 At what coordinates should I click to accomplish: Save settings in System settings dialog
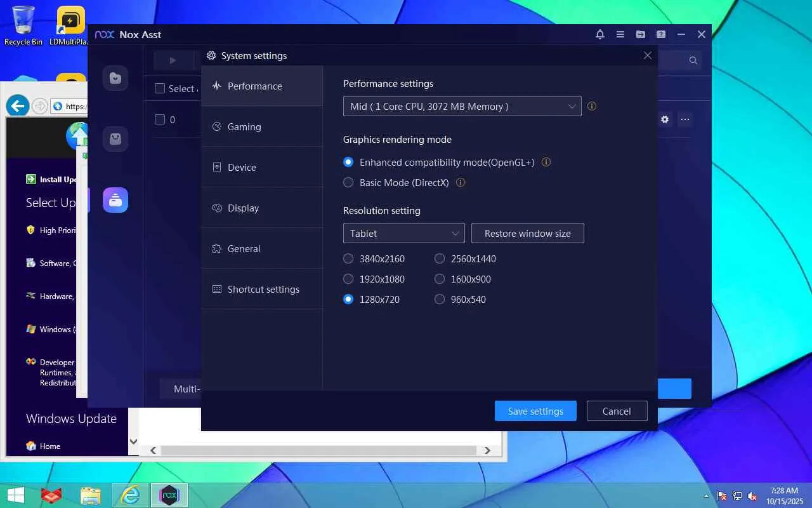click(535, 411)
